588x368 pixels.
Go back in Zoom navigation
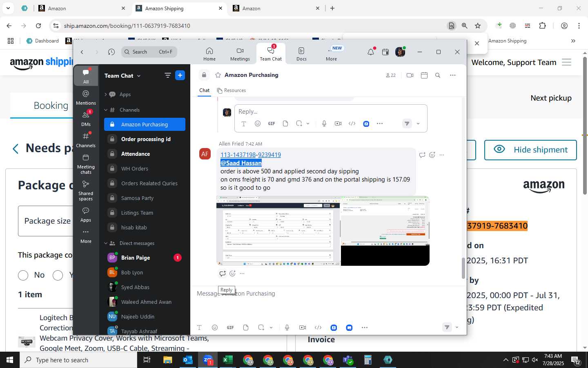coord(82,52)
